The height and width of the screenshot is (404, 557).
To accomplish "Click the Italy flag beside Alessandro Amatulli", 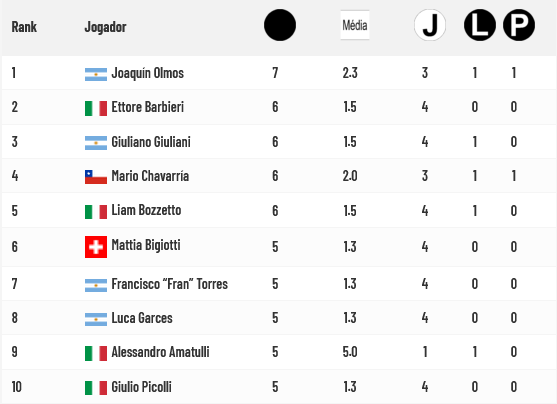I will [x=96, y=354].
